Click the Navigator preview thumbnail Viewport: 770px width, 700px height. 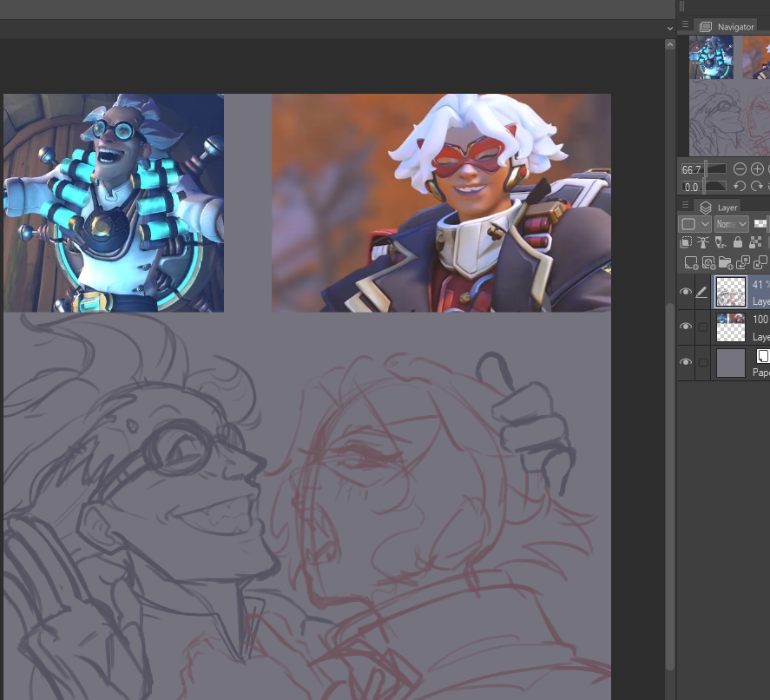point(729,96)
